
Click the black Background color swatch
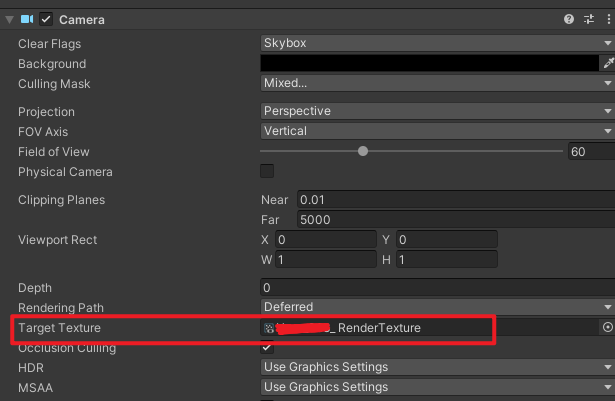pos(429,63)
